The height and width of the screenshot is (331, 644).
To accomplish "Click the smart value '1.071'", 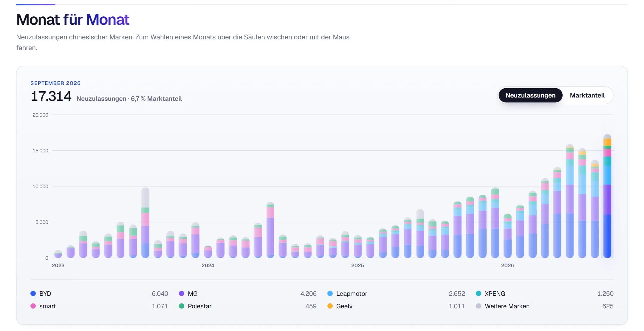I will (160, 306).
